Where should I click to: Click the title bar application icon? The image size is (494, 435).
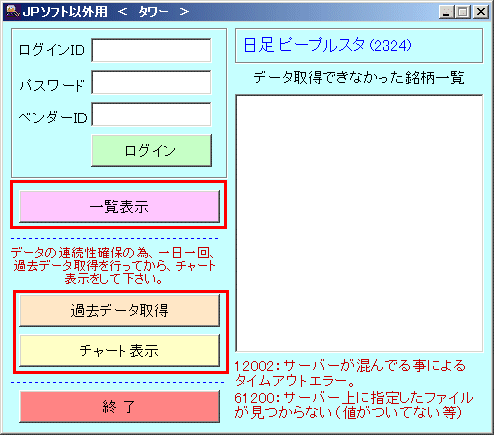click(13, 11)
